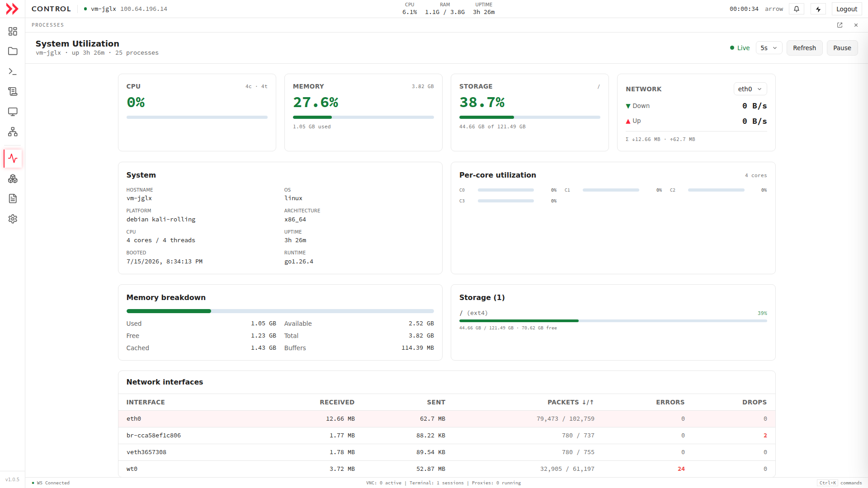This screenshot has width=868, height=488.
Task: Open the file manager folder icon
Action: (x=13, y=51)
